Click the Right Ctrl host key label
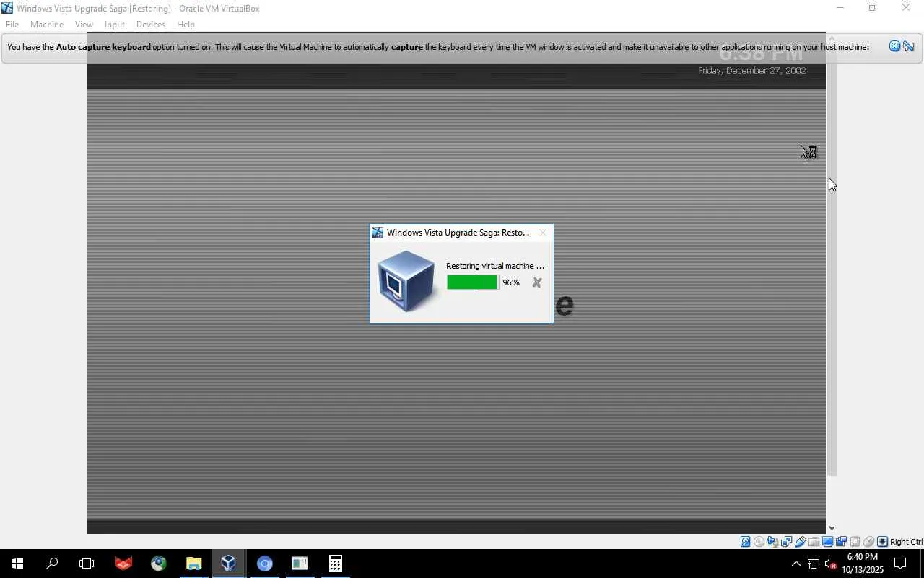The image size is (924, 578). click(x=906, y=542)
